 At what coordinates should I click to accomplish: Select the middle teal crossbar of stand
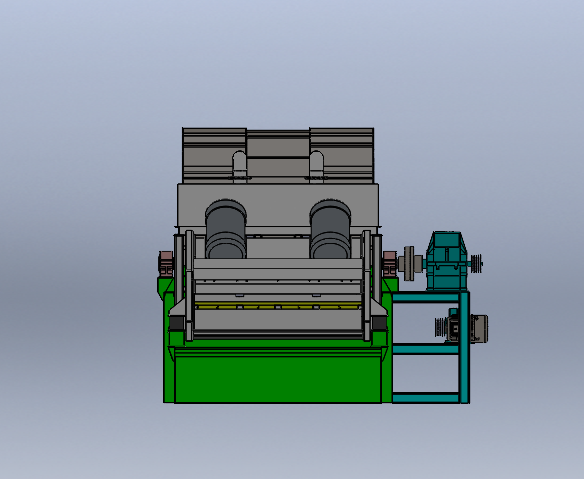[426, 349]
